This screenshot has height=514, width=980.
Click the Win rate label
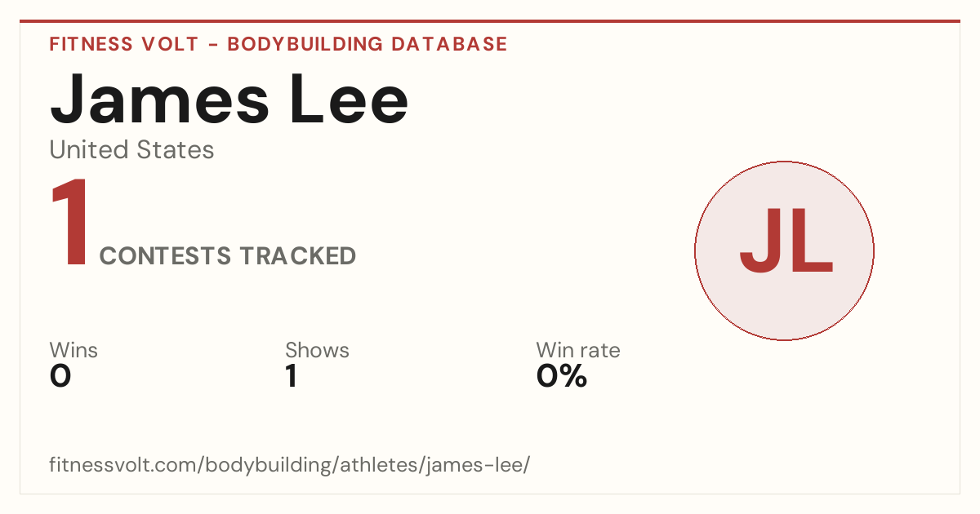(x=578, y=350)
